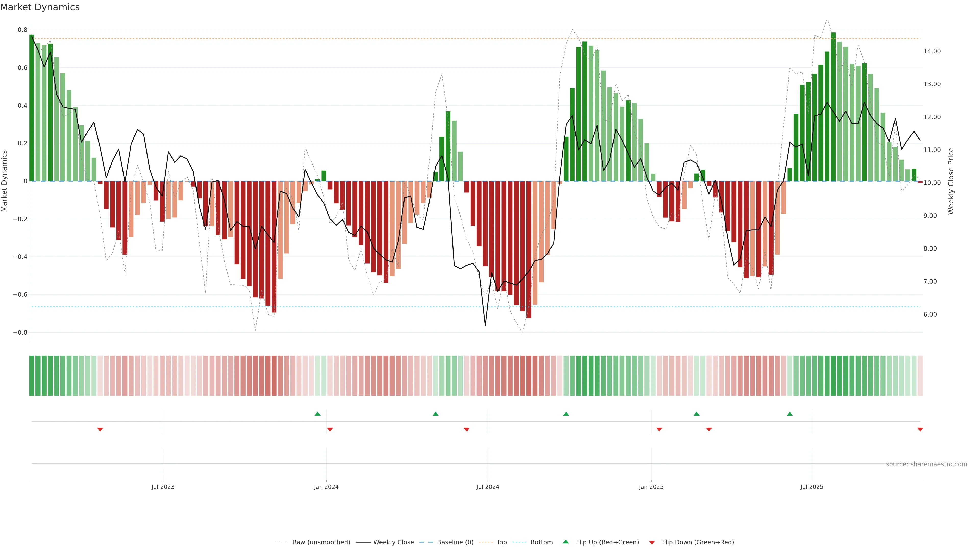
Task: Click the first green flip-up triangle before Jan 2024
Action: [x=318, y=414]
